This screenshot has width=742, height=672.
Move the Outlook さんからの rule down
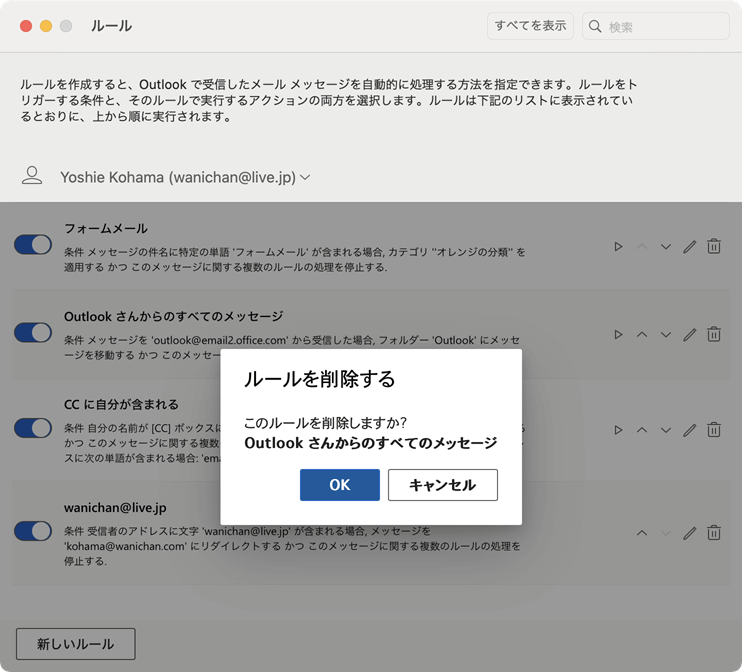[x=666, y=335]
